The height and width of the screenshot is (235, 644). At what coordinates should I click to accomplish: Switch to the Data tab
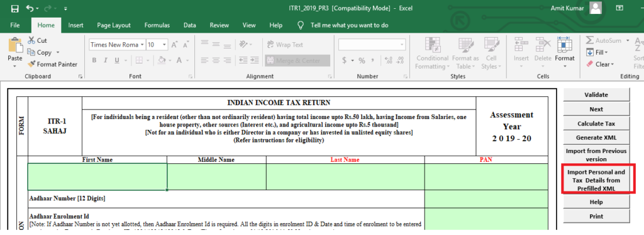point(190,25)
